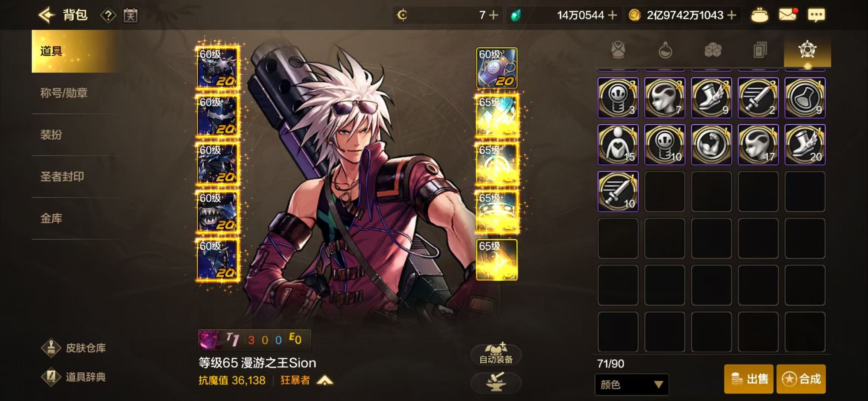Tap the 合成 combine button
This screenshot has height=401, width=868.
pyautogui.click(x=801, y=379)
